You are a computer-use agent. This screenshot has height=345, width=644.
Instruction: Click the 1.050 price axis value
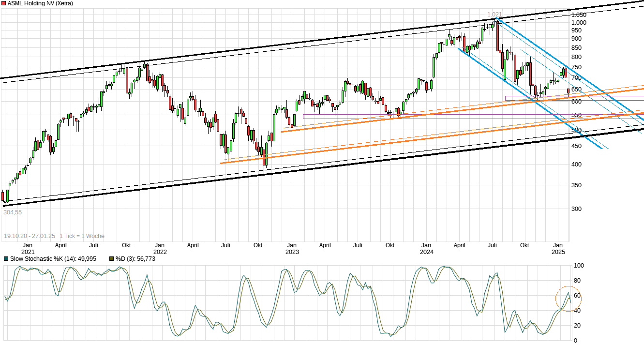tap(579, 15)
